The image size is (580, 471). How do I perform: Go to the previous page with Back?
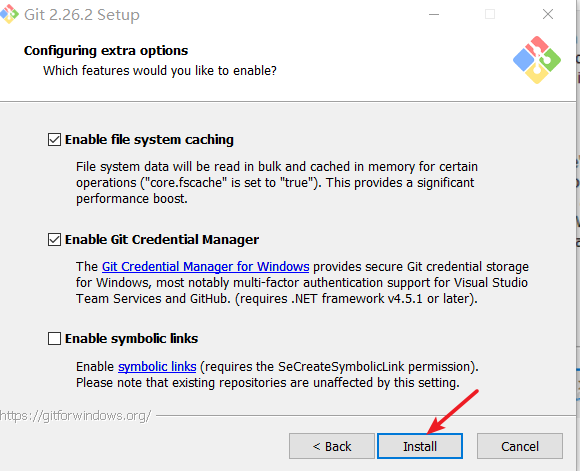click(x=332, y=446)
